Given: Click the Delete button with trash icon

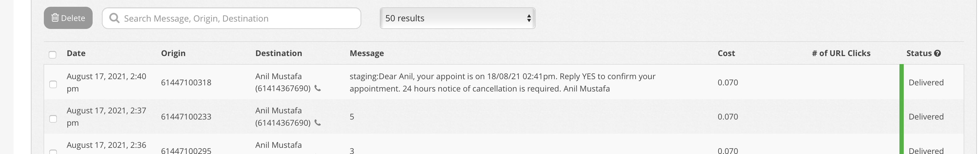Looking at the screenshot, I should tap(68, 18).
